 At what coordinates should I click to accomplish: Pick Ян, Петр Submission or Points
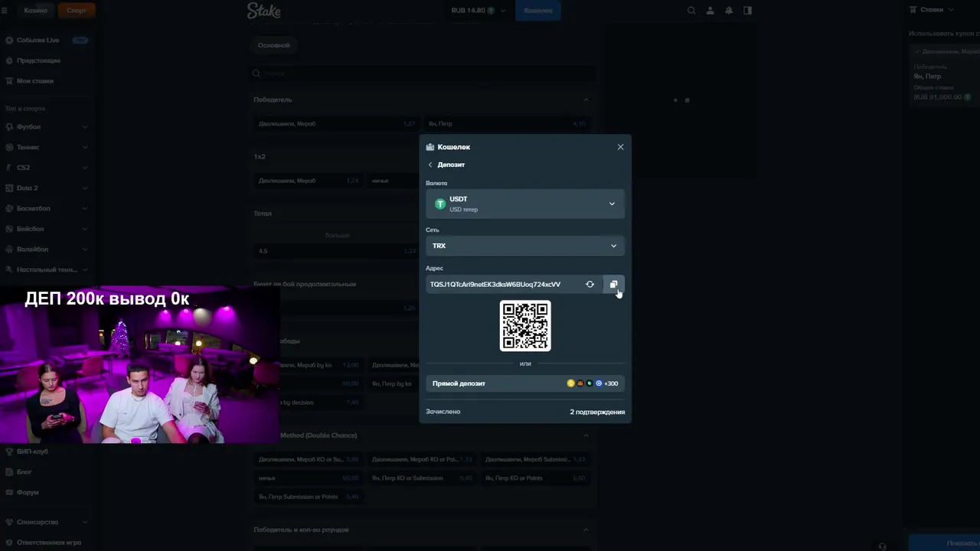pos(308,497)
